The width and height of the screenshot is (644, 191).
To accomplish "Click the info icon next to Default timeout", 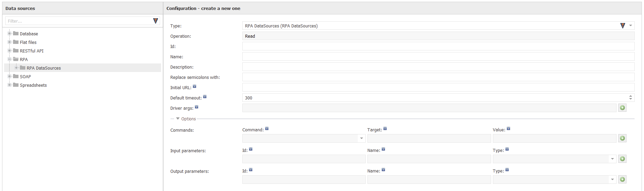I will pos(205,97).
